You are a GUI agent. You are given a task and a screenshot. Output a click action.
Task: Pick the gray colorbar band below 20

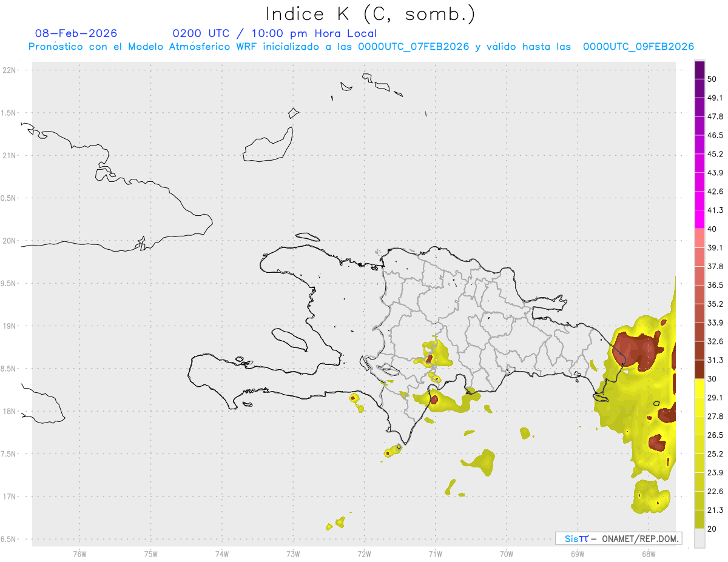pos(699,538)
